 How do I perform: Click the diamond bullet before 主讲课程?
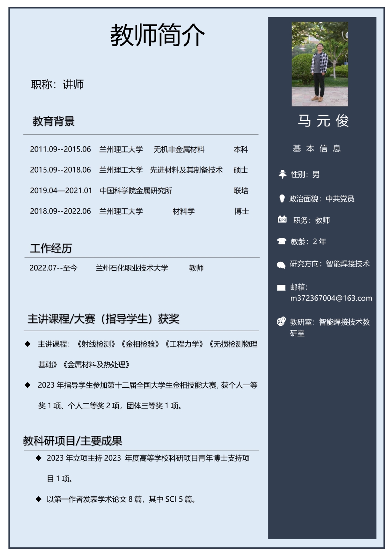point(28,344)
